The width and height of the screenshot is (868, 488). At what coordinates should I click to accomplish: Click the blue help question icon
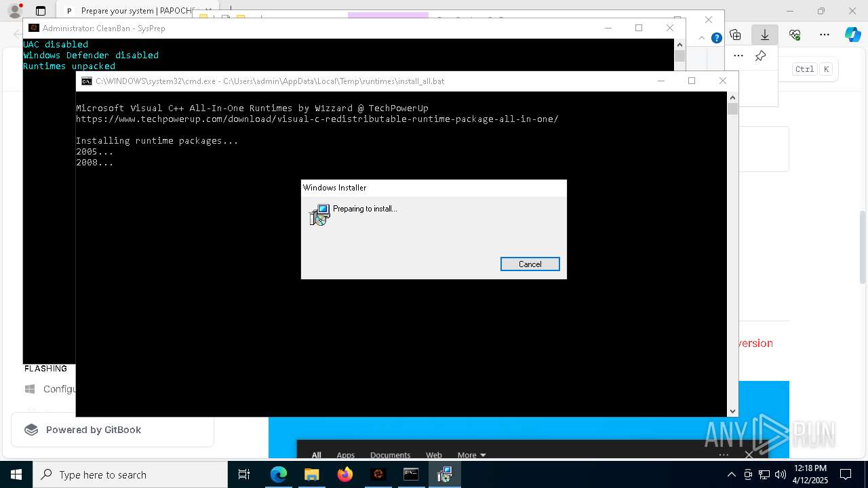716,38
